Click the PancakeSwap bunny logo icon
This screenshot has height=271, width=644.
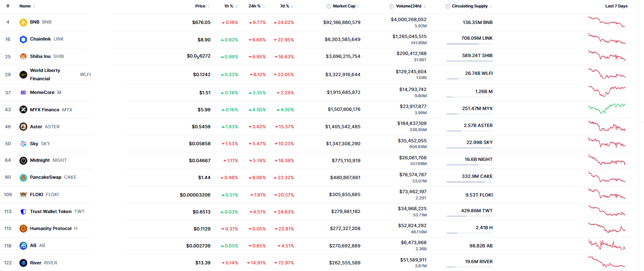(x=23, y=177)
